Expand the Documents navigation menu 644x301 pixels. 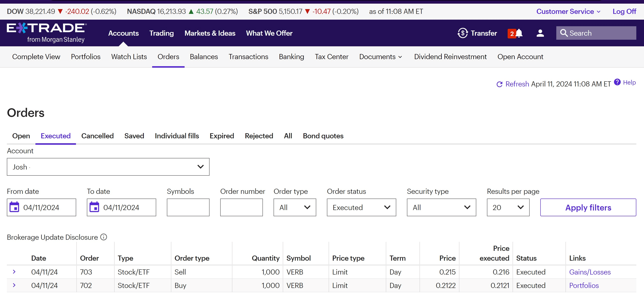380,57
